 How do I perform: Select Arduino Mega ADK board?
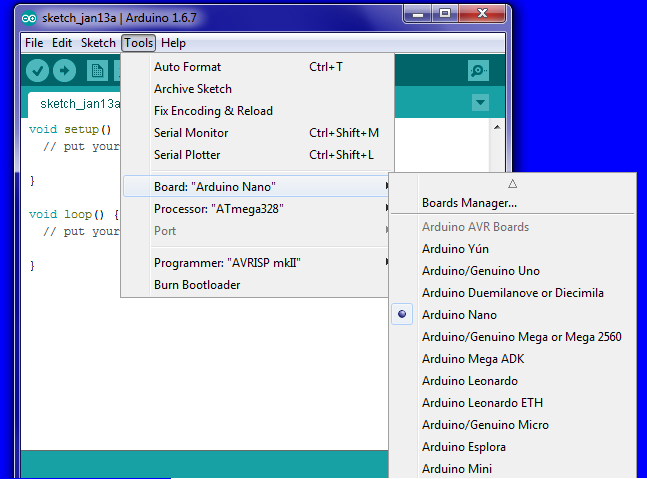click(x=512, y=359)
